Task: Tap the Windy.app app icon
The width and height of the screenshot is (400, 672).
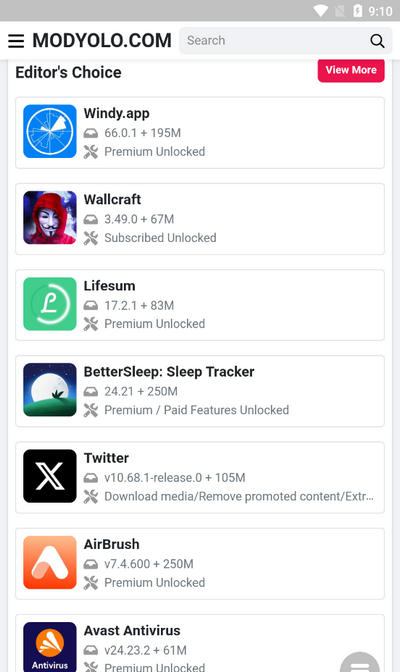Action: click(50, 132)
